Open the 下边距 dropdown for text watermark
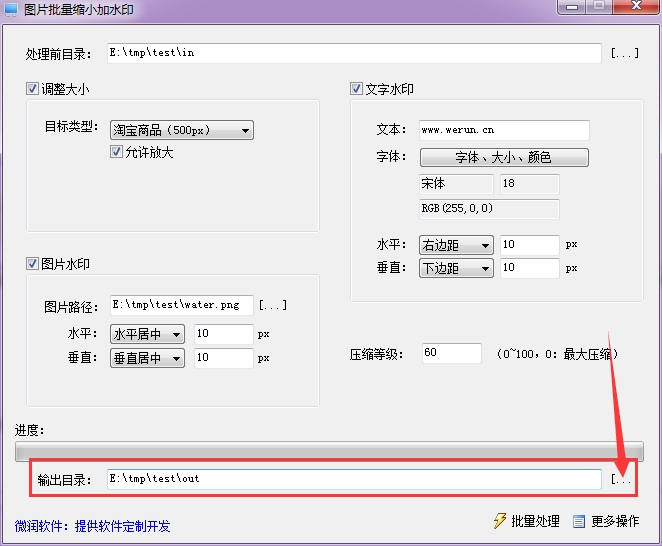The image size is (662, 546). [456, 268]
